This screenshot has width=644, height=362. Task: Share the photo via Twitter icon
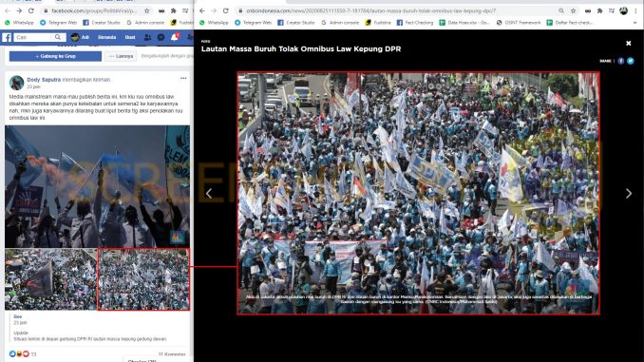[631, 61]
